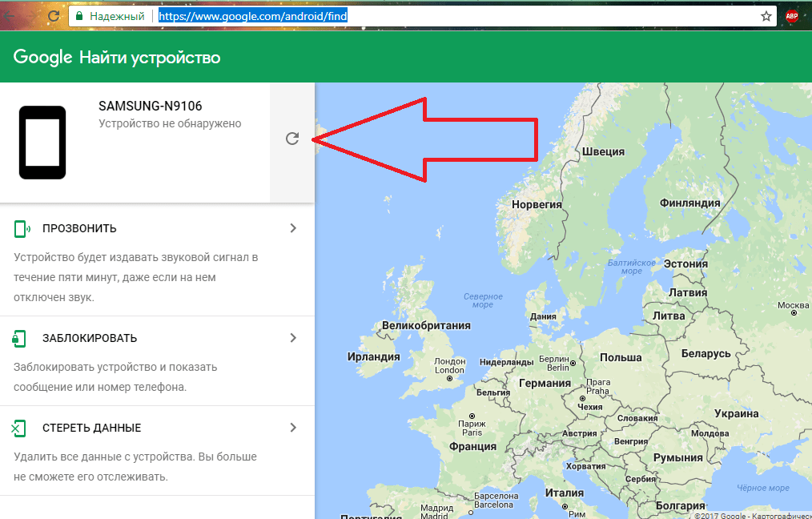Expand the ЗАБЛОКИРОВАТЬ option with its chevron
Viewport: 812px width, 519px height.
click(293, 338)
